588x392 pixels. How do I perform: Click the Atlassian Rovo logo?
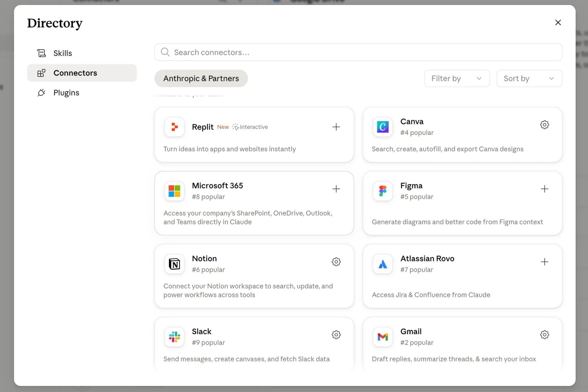tap(383, 264)
